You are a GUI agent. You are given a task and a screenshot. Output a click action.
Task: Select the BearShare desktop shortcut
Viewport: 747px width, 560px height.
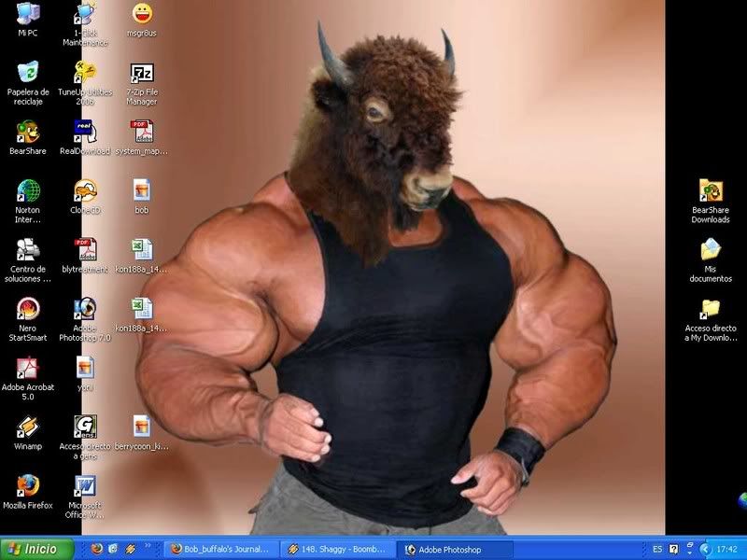[x=28, y=132]
